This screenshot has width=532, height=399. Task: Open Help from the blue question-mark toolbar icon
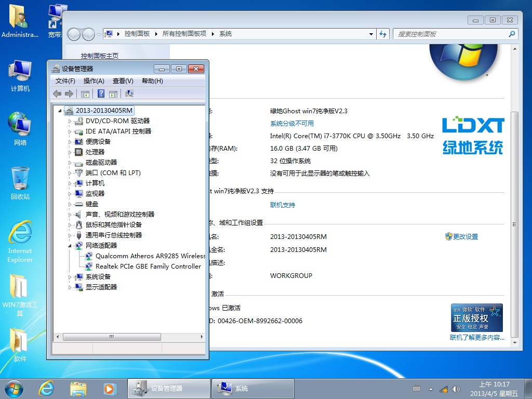[x=101, y=94]
